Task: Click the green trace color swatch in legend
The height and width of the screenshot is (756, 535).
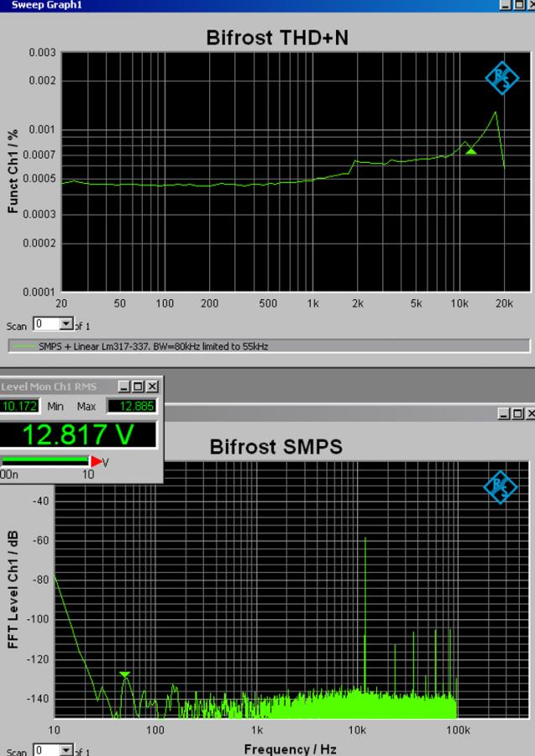Action: tap(24, 346)
